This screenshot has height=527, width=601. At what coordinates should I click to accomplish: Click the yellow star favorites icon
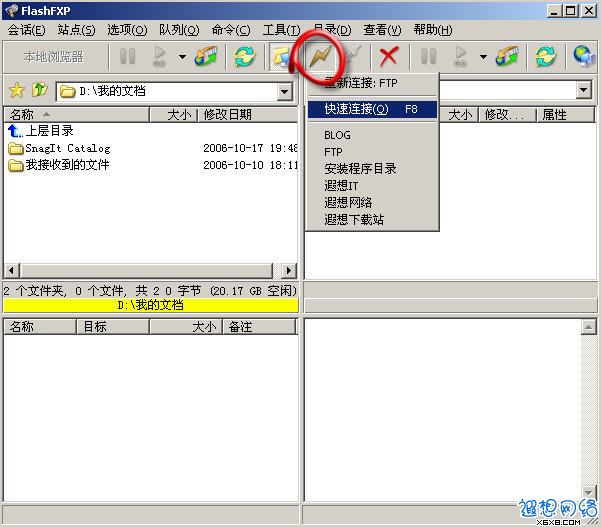[16, 90]
